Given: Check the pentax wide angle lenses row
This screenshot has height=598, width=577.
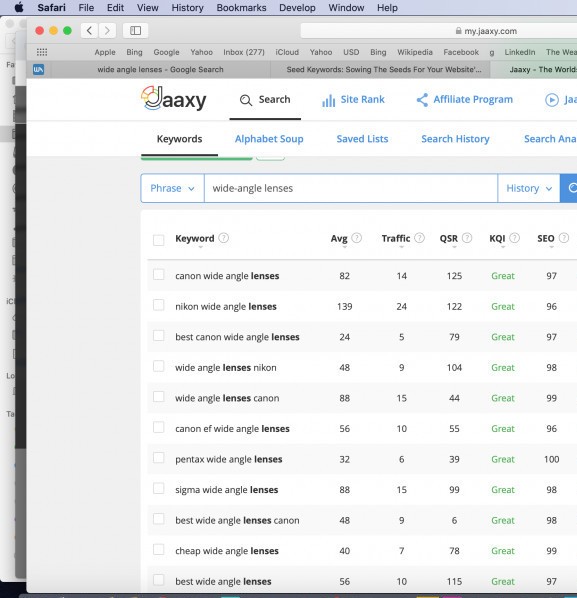Looking at the screenshot, I should (159, 458).
